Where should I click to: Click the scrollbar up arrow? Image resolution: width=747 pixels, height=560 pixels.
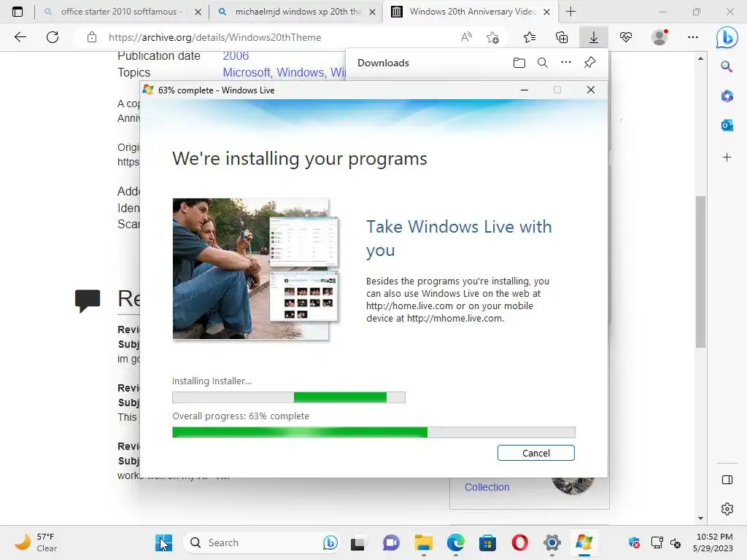[700, 58]
